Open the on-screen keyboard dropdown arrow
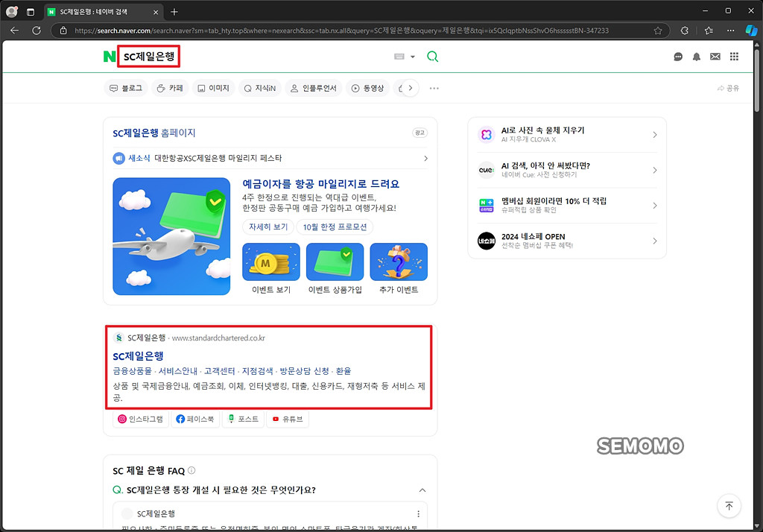763x532 pixels. tap(413, 57)
